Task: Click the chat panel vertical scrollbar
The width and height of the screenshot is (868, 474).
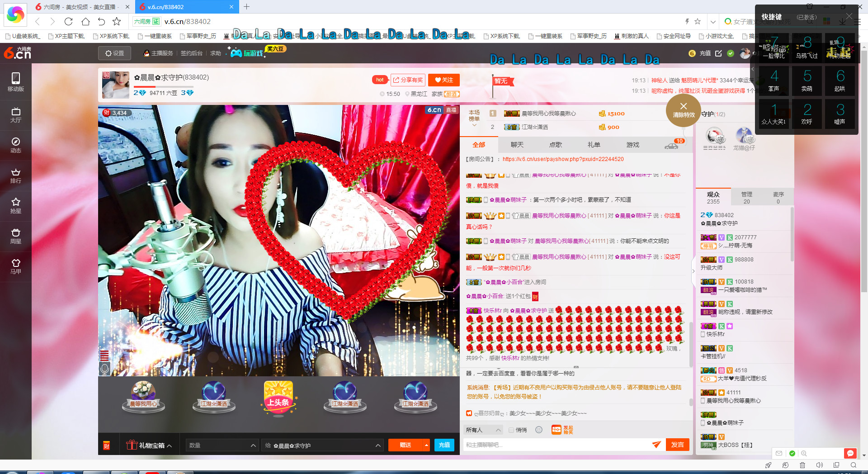Action: (x=691, y=344)
